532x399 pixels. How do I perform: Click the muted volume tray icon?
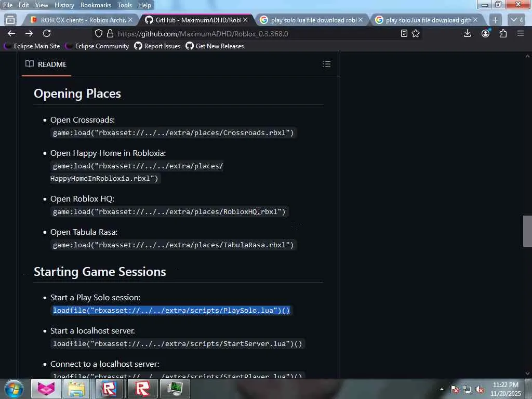pyautogui.click(x=480, y=390)
